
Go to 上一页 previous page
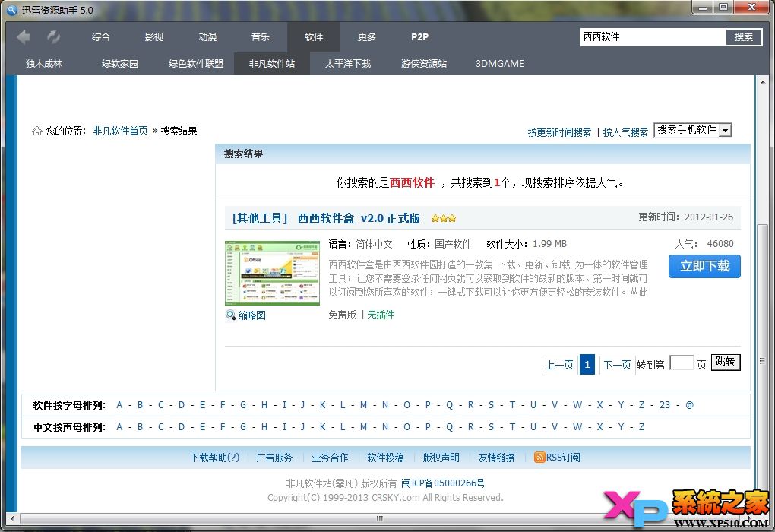559,365
